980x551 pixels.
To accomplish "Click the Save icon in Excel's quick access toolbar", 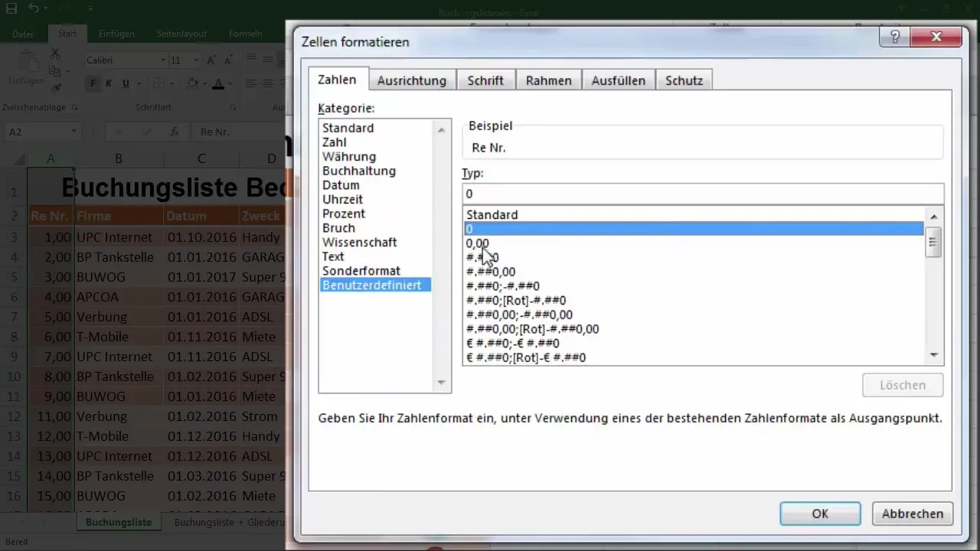I will 11,9.
